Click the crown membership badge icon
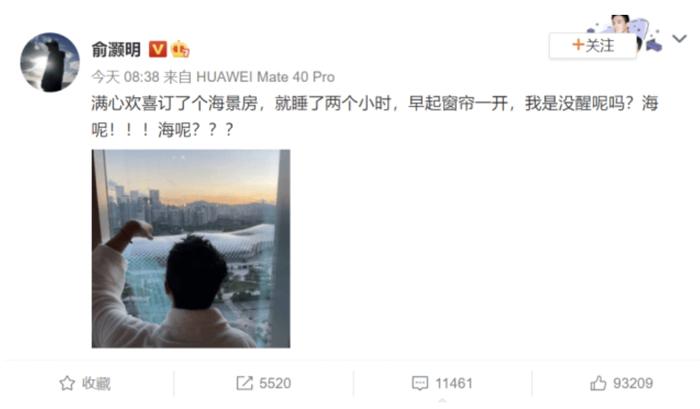Image resolution: width=700 pixels, height=409 pixels. pyautogui.click(x=180, y=49)
